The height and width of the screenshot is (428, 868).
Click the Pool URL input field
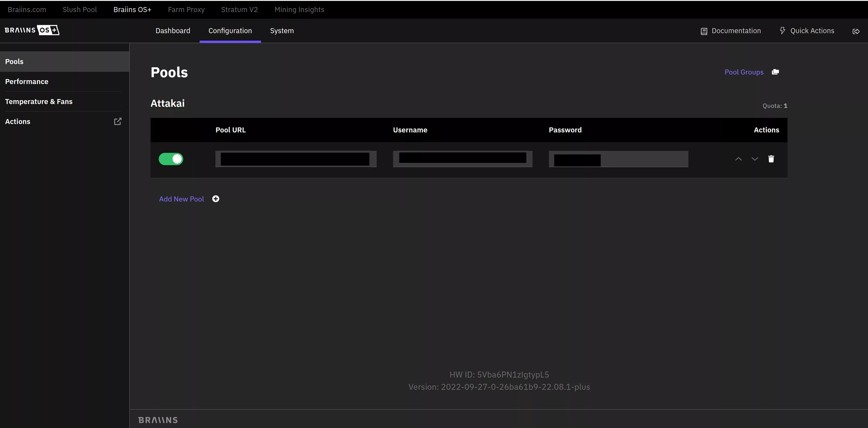pyautogui.click(x=296, y=159)
